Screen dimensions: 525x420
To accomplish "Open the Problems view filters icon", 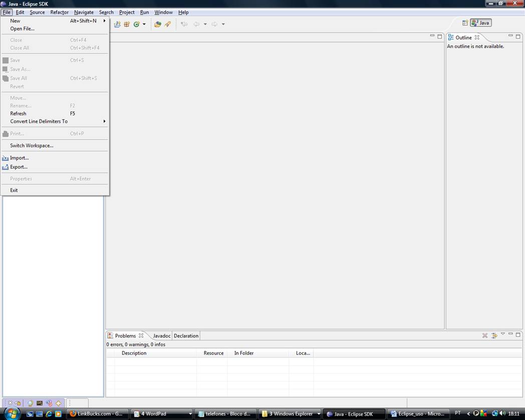I will 494,335.
